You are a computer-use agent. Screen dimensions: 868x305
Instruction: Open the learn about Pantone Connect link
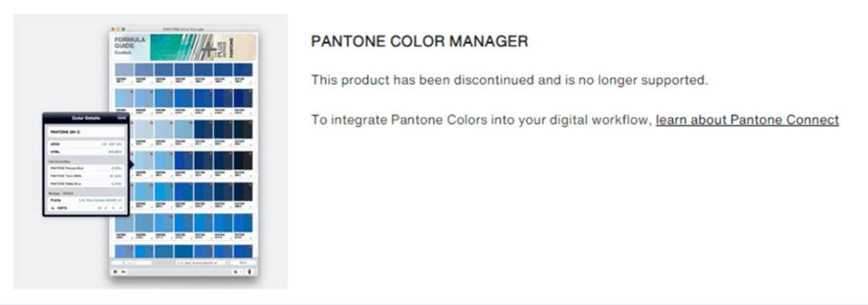point(747,120)
